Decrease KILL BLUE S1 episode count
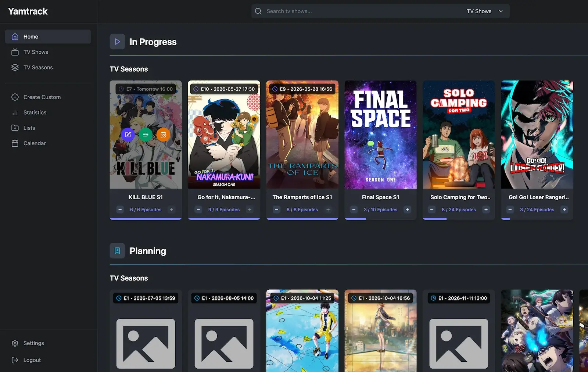The image size is (588, 372). click(x=120, y=210)
